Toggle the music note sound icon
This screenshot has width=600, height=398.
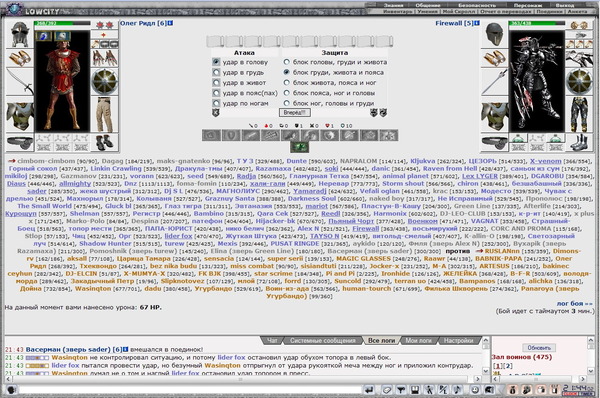coord(457,390)
